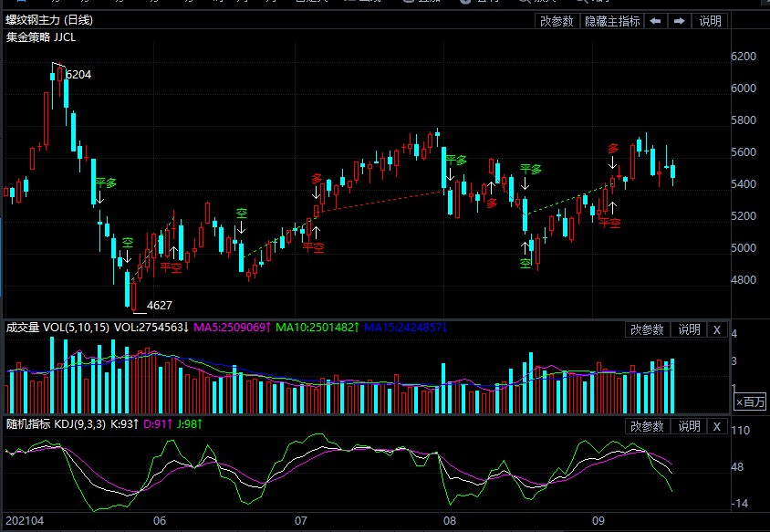Click the left arrow navigation button
Viewport: 770px width, 532px height.
click(655, 21)
